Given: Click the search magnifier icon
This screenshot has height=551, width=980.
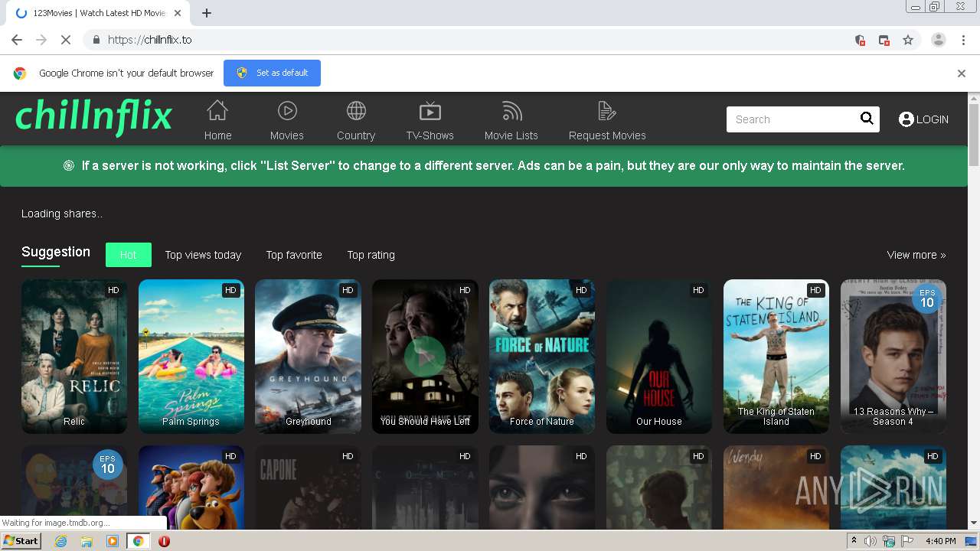Looking at the screenshot, I should 867,119.
